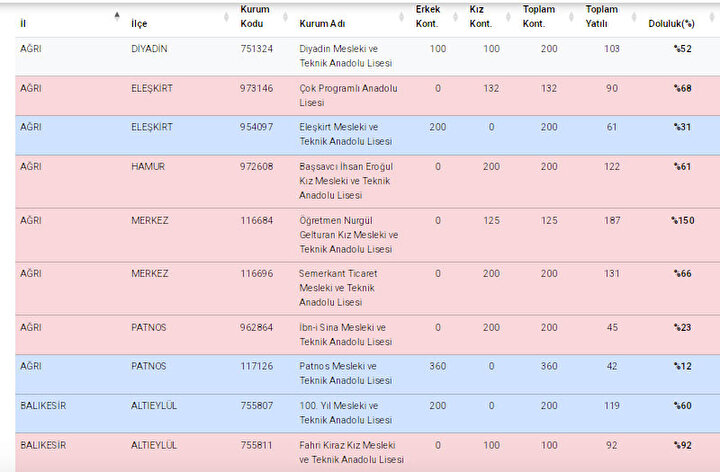Click the Toplam Yatılı column header
This screenshot has height=472, width=720.
click(602, 17)
